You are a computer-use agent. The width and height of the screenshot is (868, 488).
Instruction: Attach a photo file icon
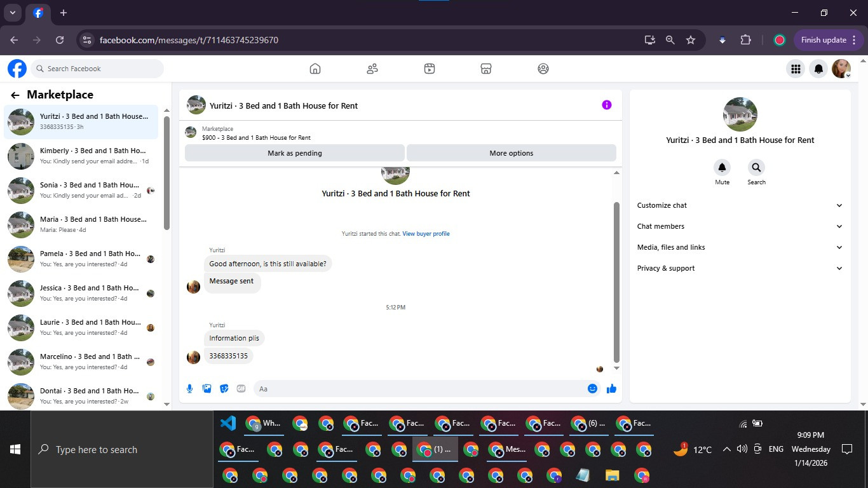pos(207,389)
